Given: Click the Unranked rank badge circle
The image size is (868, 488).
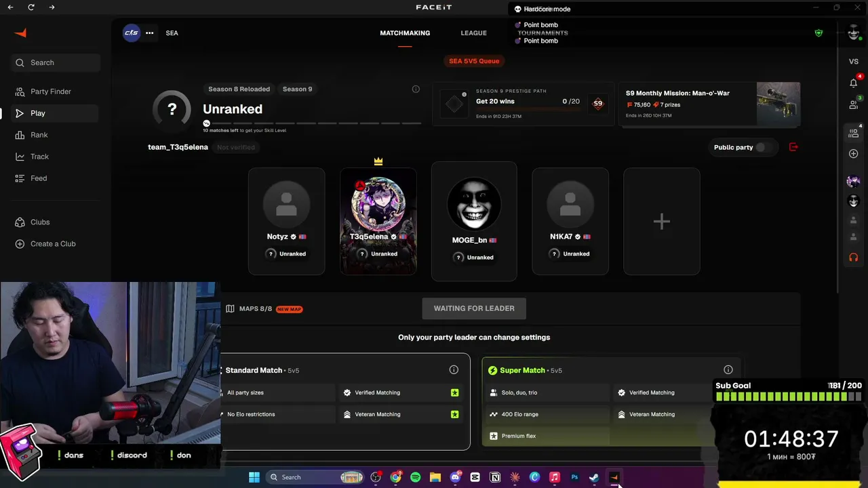Looking at the screenshot, I should pyautogui.click(x=172, y=109).
